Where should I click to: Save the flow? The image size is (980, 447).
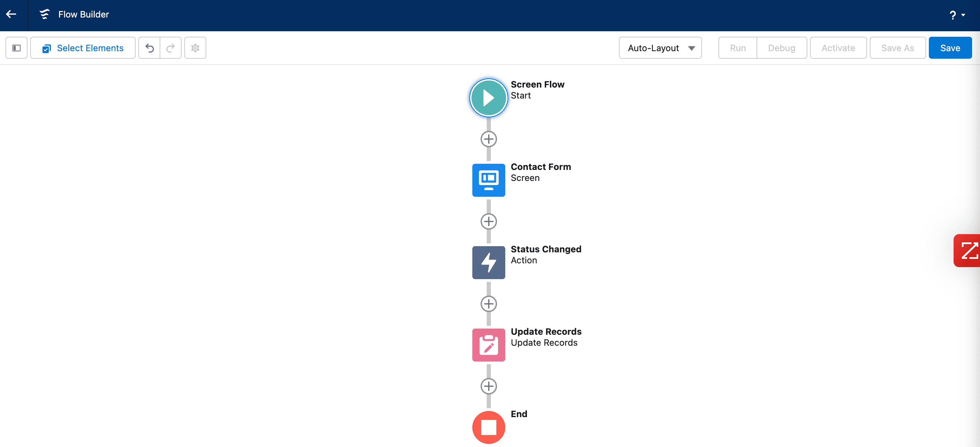[x=950, y=48]
